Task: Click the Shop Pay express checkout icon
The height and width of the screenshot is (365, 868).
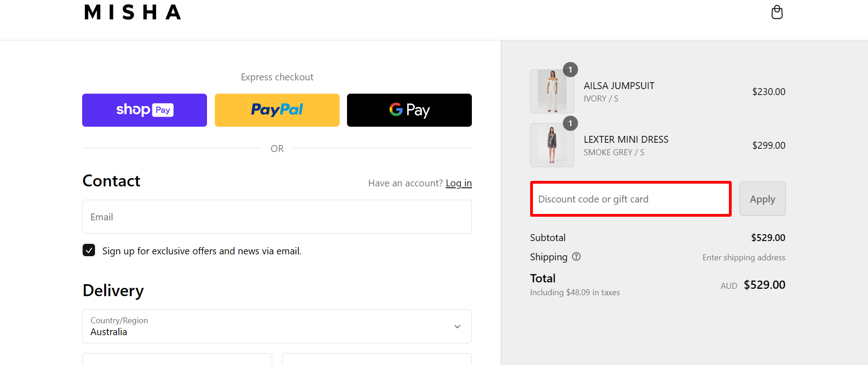Action: click(144, 110)
